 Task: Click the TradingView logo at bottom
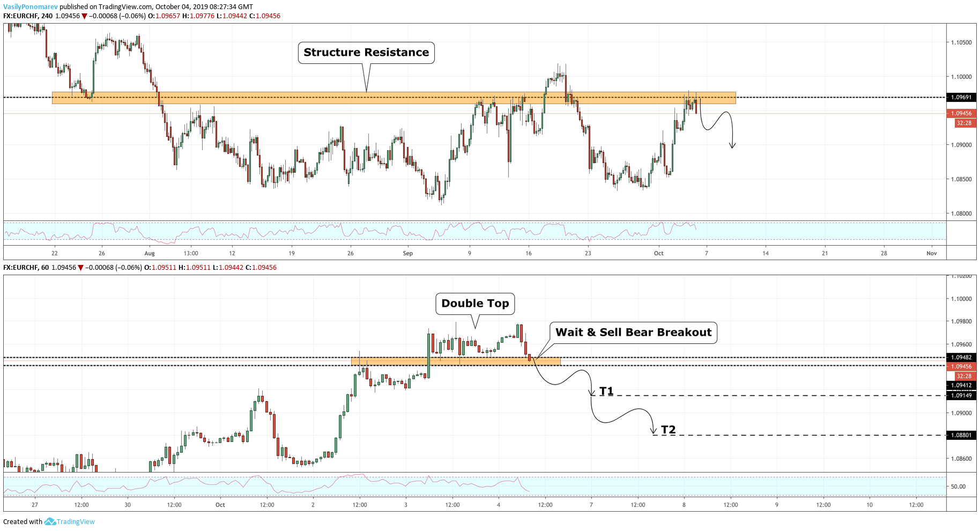[x=69, y=521]
